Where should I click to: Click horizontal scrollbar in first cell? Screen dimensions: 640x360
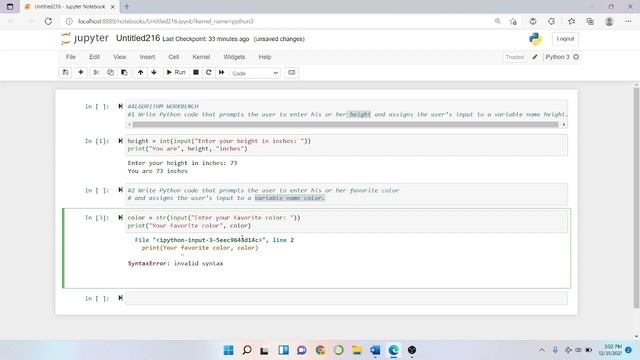click(345, 124)
